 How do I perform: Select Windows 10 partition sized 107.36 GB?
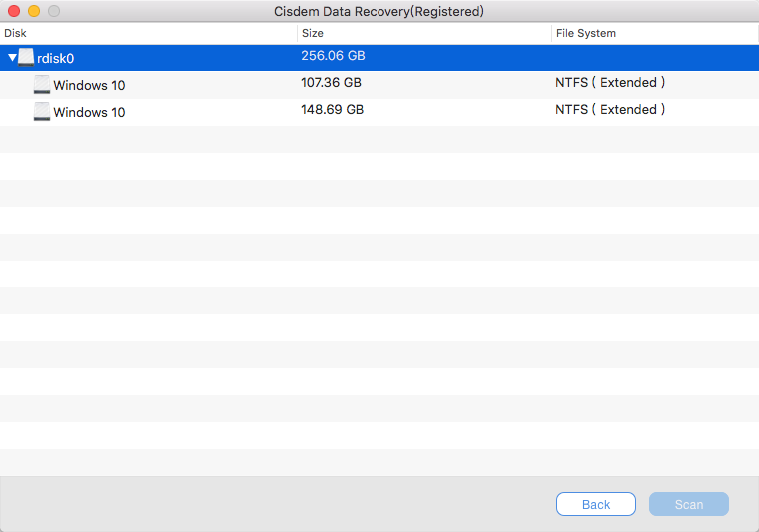pos(379,85)
